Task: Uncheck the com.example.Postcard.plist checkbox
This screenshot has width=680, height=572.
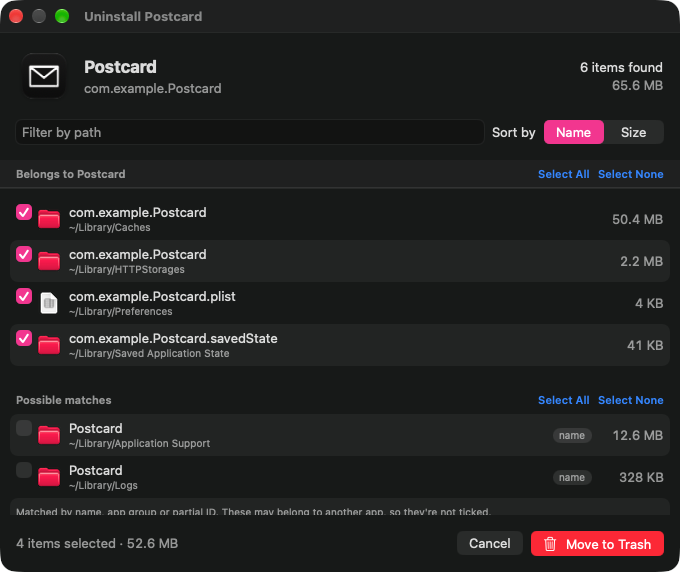Action: tap(24, 296)
